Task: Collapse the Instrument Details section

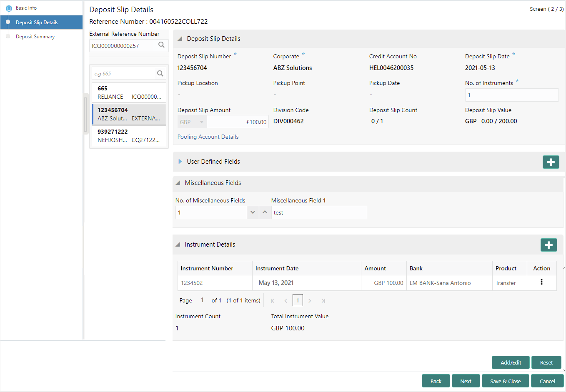Action: (x=178, y=245)
